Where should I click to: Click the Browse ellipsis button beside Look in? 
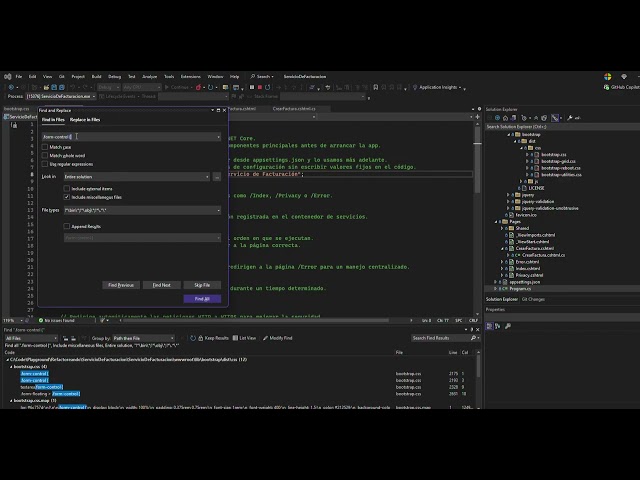click(x=217, y=177)
